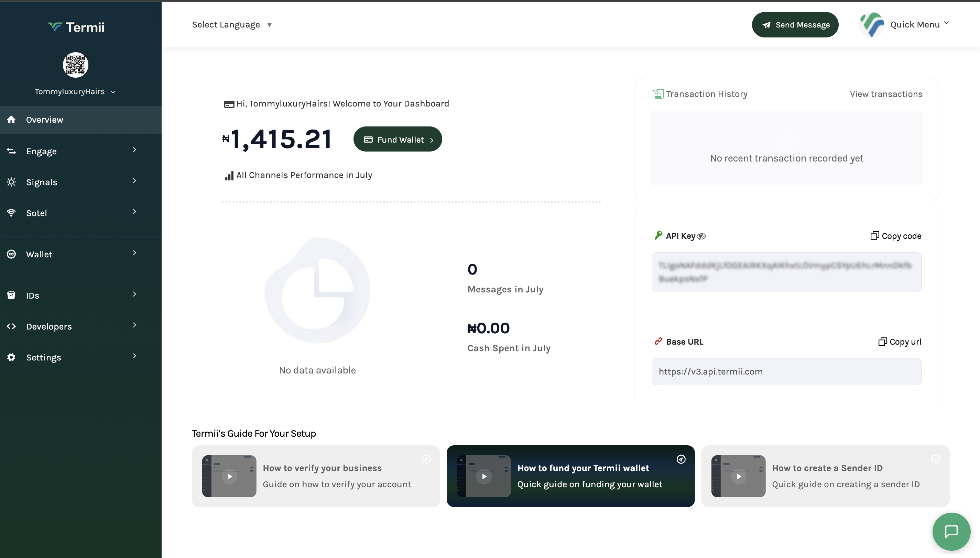Click the card icon beside welcome greeting

[229, 104]
